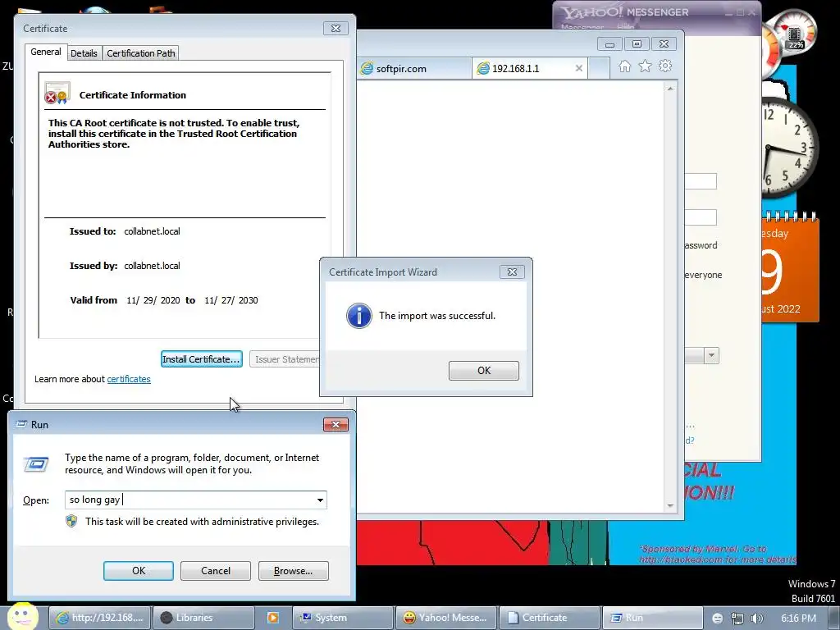Open the browser Tools gear menu
This screenshot has height=630, width=840.
coord(665,66)
